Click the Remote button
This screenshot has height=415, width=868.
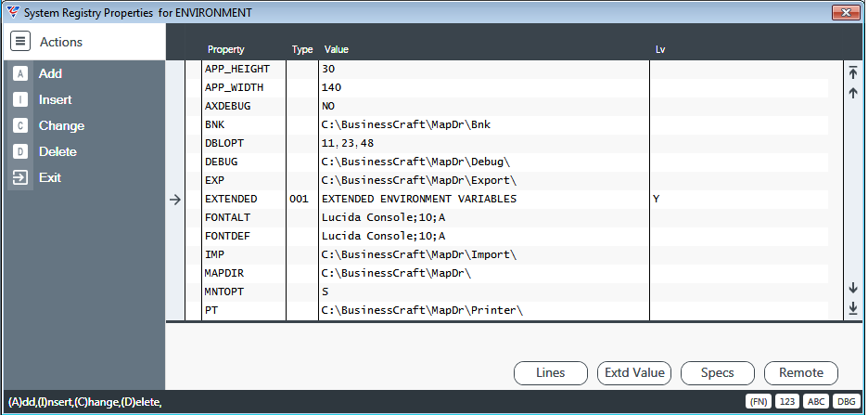(x=801, y=373)
